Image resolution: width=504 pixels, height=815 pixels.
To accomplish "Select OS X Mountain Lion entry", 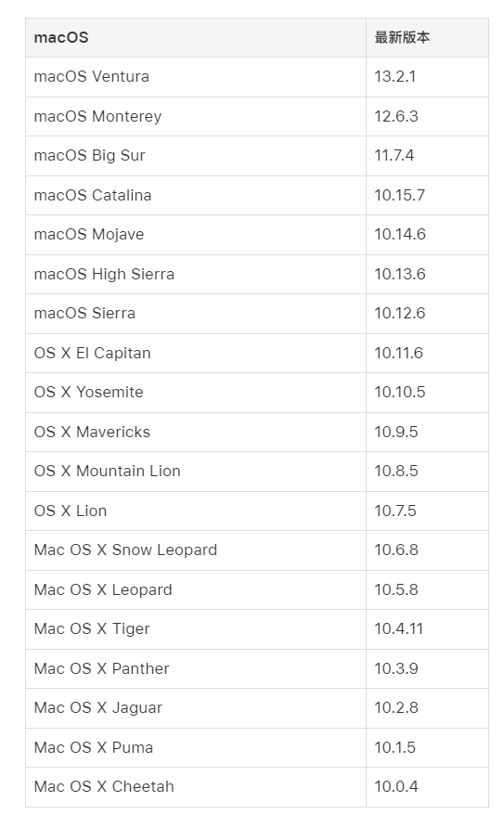I will point(195,472).
